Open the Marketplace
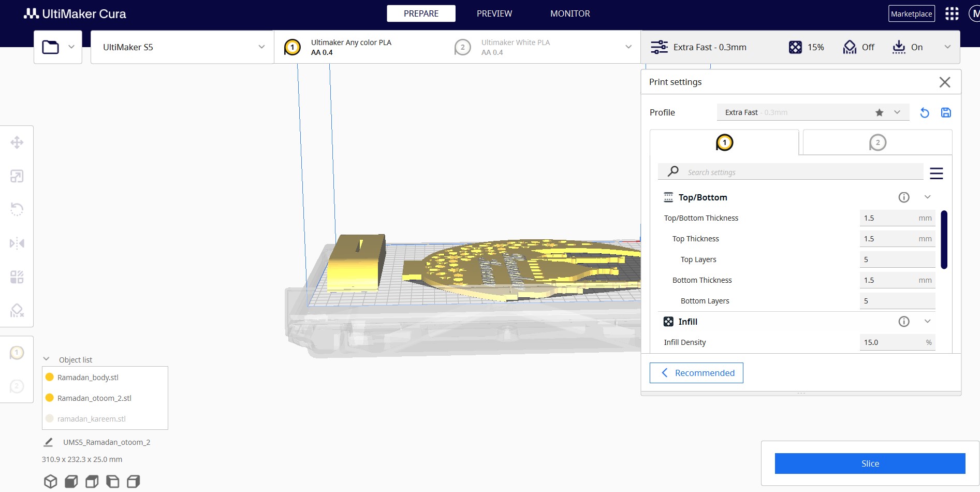This screenshot has height=492, width=980. coord(912,14)
